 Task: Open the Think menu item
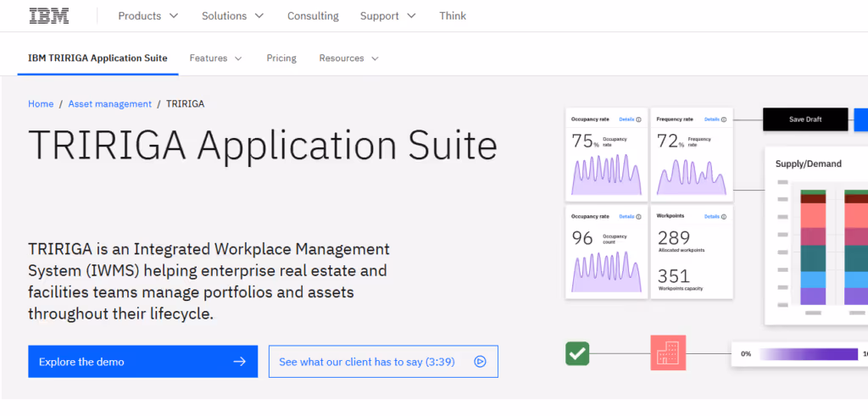453,16
